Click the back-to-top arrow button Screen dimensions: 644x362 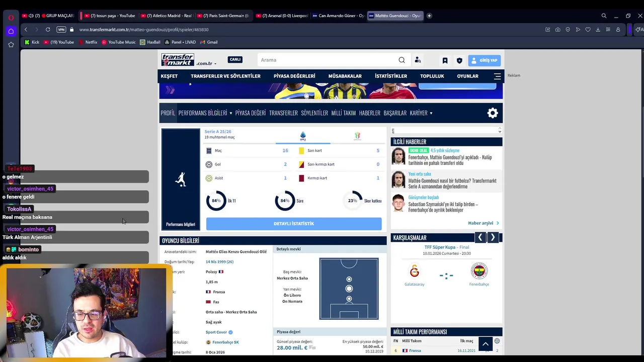coord(486,344)
